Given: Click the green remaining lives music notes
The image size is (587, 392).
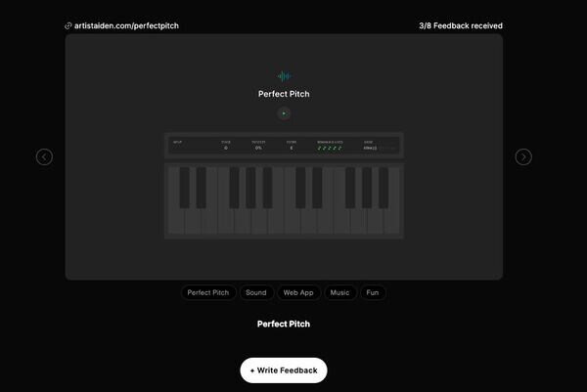Looking at the screenshot, I should pyautogui.click(x=330, y=149).
